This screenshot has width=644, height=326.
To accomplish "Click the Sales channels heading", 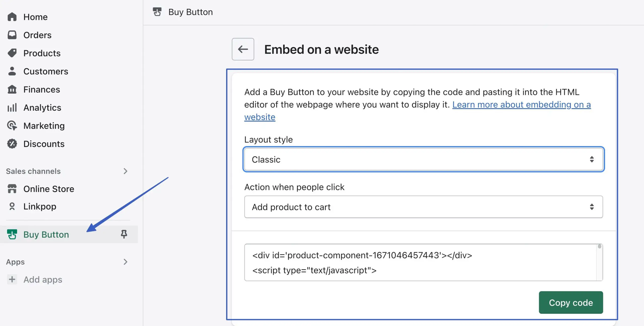I will tap(33, 171).
